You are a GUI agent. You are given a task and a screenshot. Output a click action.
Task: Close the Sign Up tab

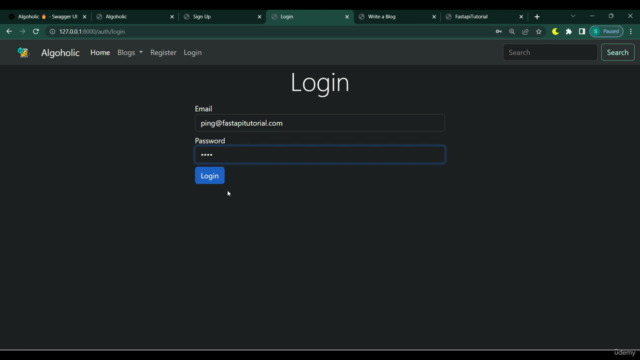click(259, 17)
